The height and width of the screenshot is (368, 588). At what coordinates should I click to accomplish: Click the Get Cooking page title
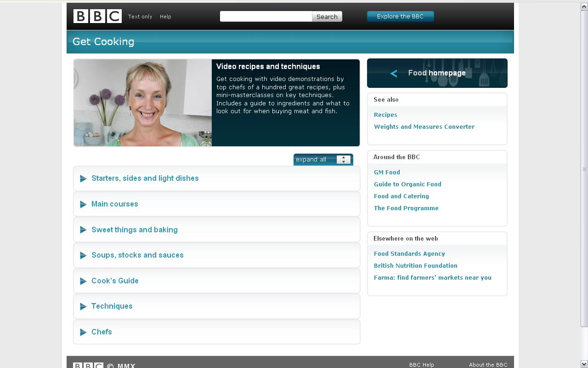(103, 41)
